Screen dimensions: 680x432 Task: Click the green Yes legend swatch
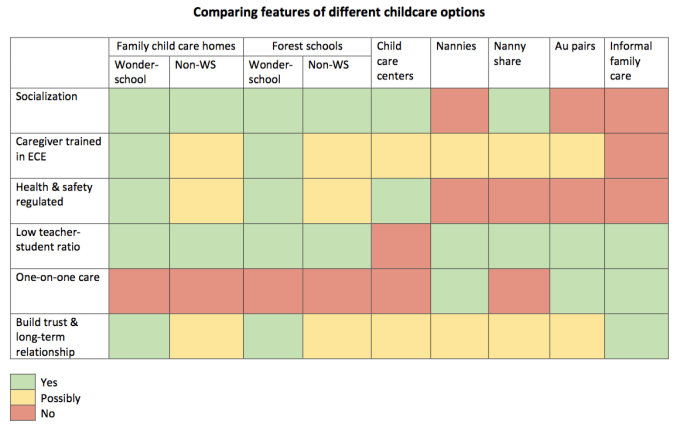(x=24, y=381)
